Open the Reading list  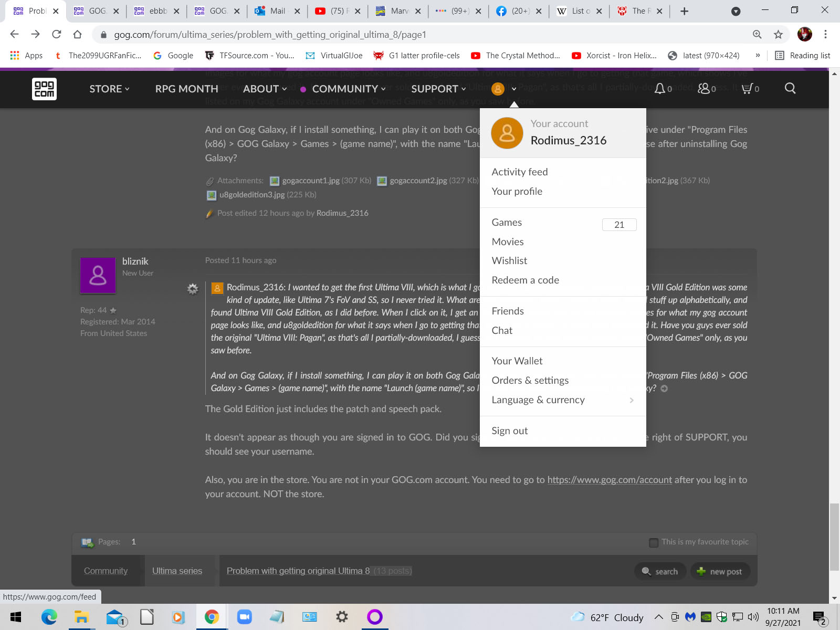803,56
